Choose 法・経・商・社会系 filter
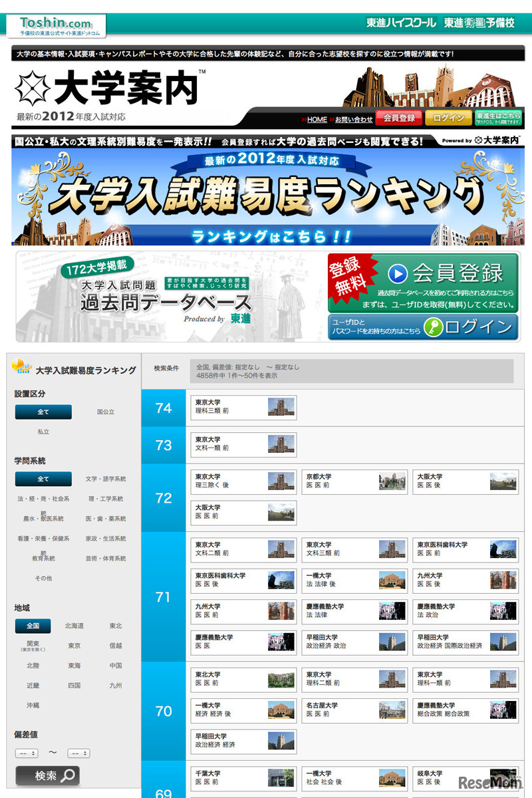Screen dimensions: 532x798 coord(43,499)
